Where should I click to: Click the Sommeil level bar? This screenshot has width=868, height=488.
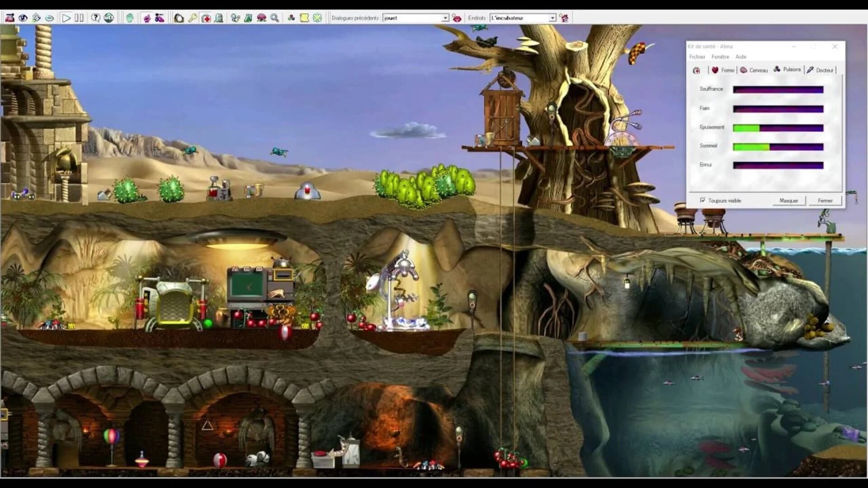(x=778, y=146)
